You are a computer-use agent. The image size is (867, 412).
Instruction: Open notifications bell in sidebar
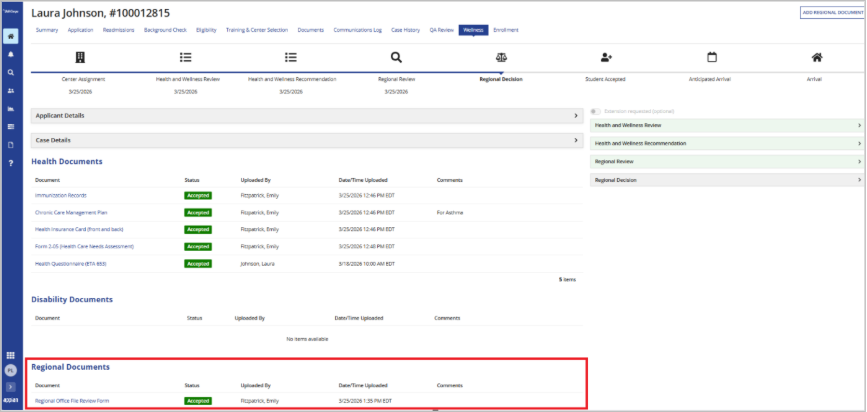(x=11, y=54)
